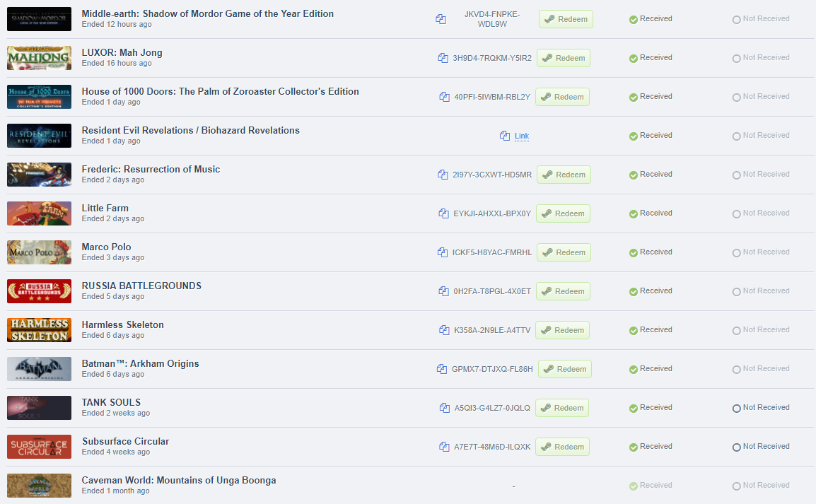Redeem the Frederic: Resurrection of Music key
This screenshot has width=816, height=504.
(x=564, y=175)
